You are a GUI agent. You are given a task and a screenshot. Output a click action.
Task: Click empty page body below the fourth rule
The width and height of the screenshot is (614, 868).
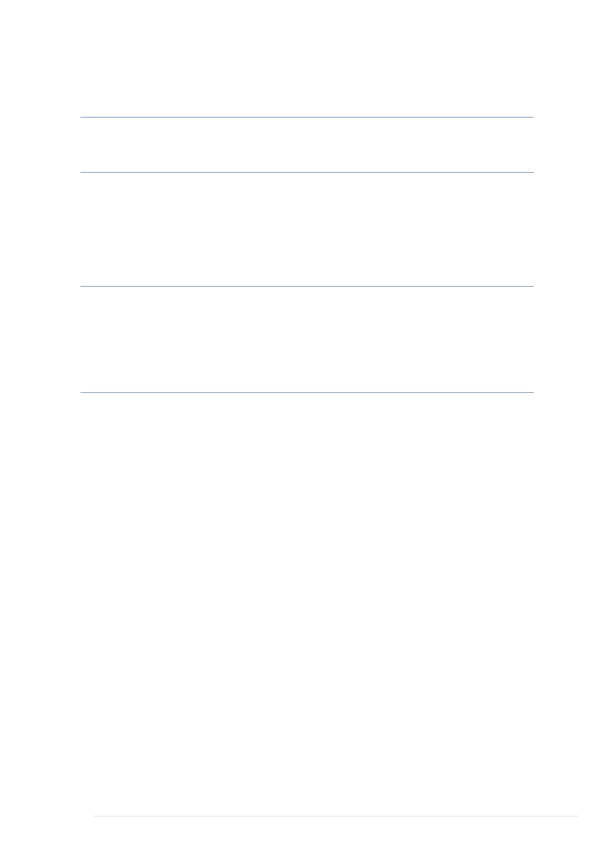coord(307,603)
